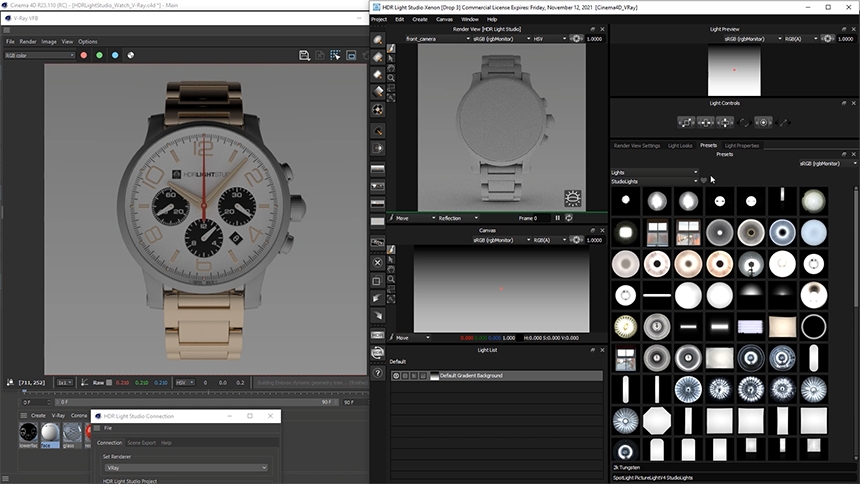
Task: Click the save image icon in V-Ray VFB
Action: pos(304,55)
